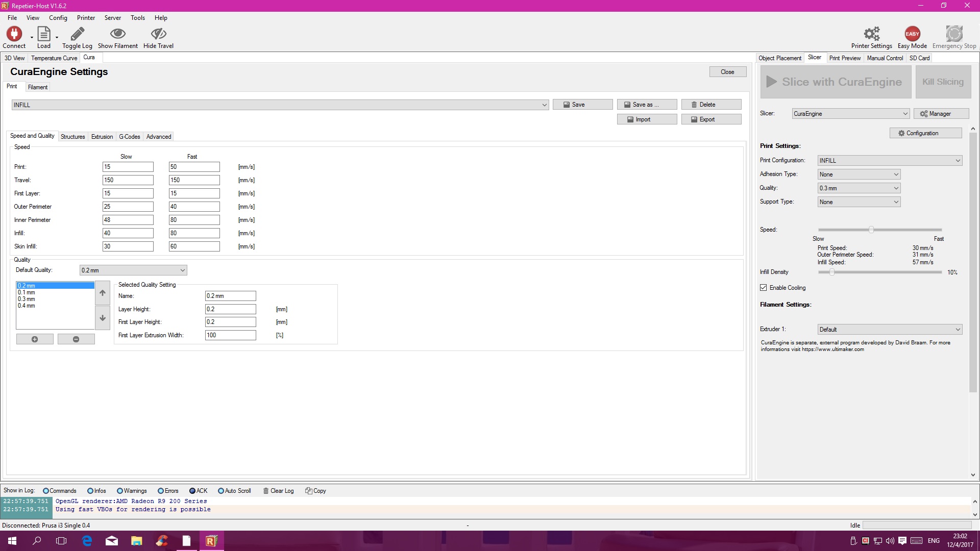This screenshot has width=980, height=551.
Task: Open the Tools menu
Action: coord(137,18)
